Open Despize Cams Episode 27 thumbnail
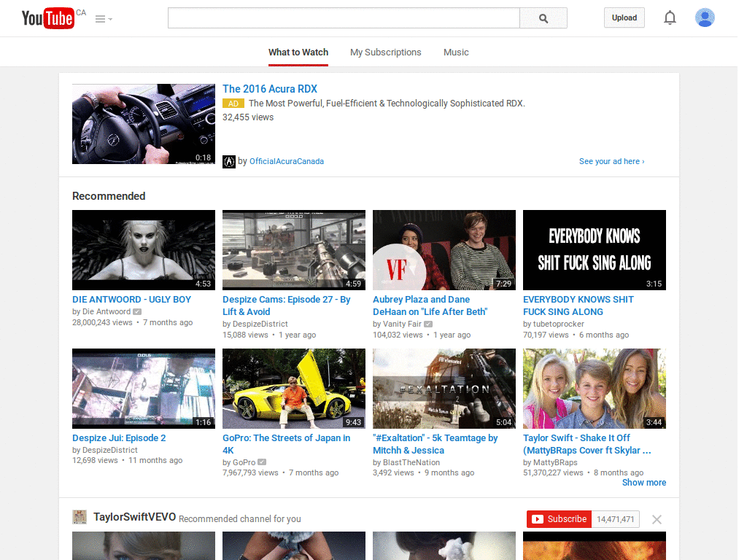This screenshot has width=747, height=560. (294, 250)
